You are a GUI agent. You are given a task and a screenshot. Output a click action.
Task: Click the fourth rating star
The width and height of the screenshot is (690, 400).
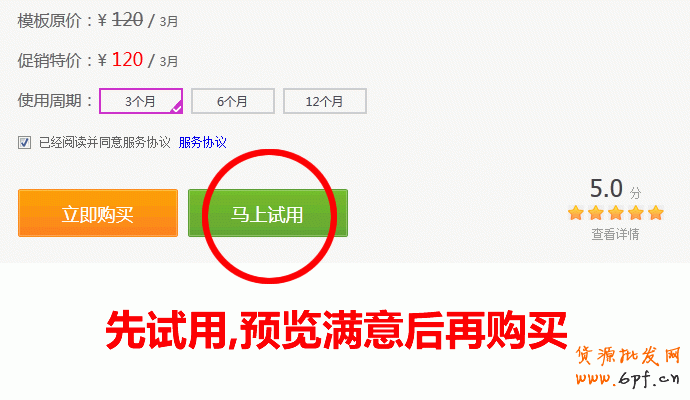[636, 213]
